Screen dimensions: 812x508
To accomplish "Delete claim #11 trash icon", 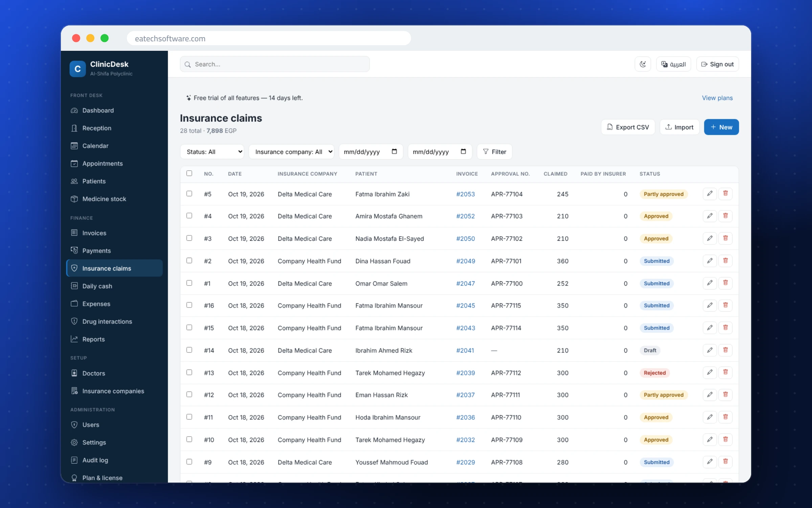I will (725, 417).
